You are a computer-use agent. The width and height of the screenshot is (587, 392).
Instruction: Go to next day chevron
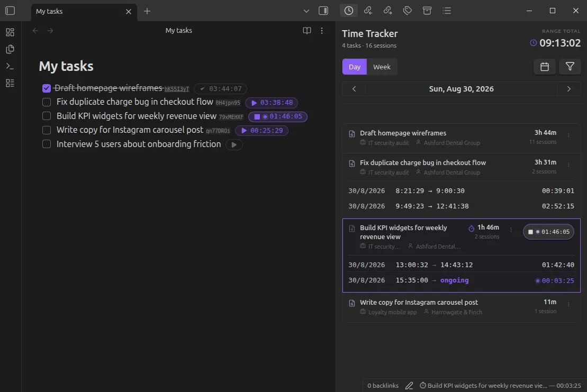point(568,89)
